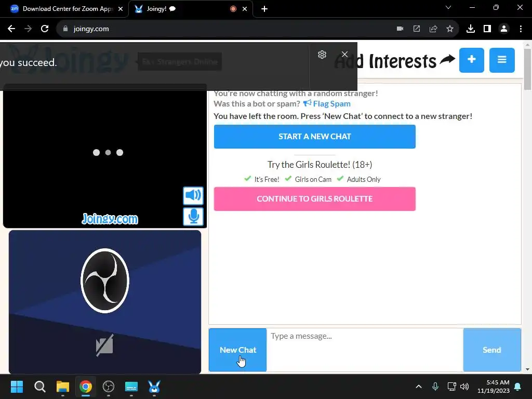Add interests with the plus button

[x=472, y=60]
